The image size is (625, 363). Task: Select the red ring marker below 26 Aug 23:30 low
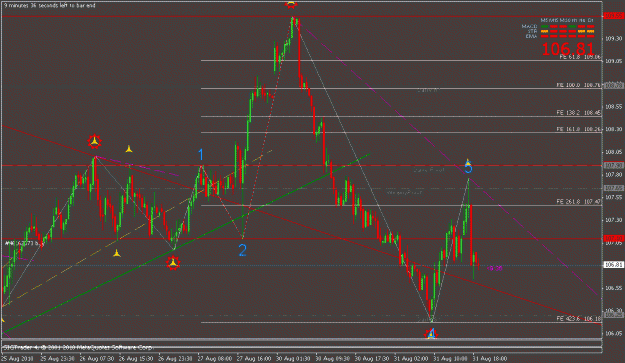tap(173, 263)
